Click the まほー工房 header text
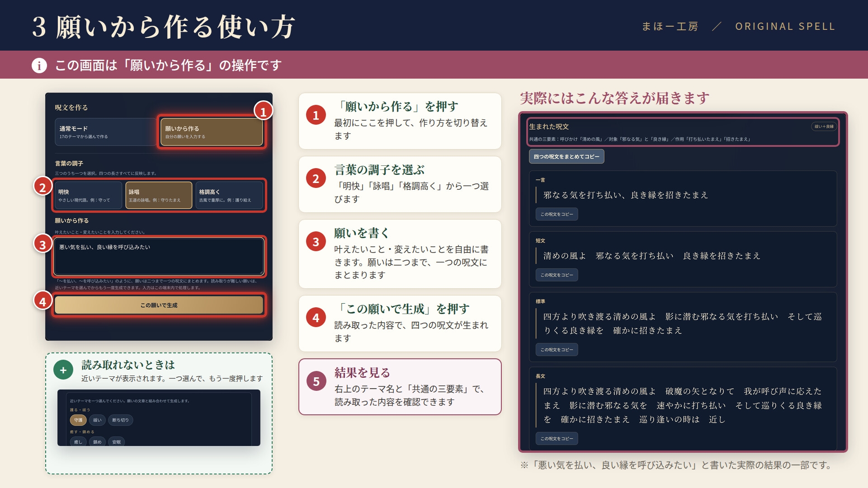The image size is (868, 488). click(670, 26)
